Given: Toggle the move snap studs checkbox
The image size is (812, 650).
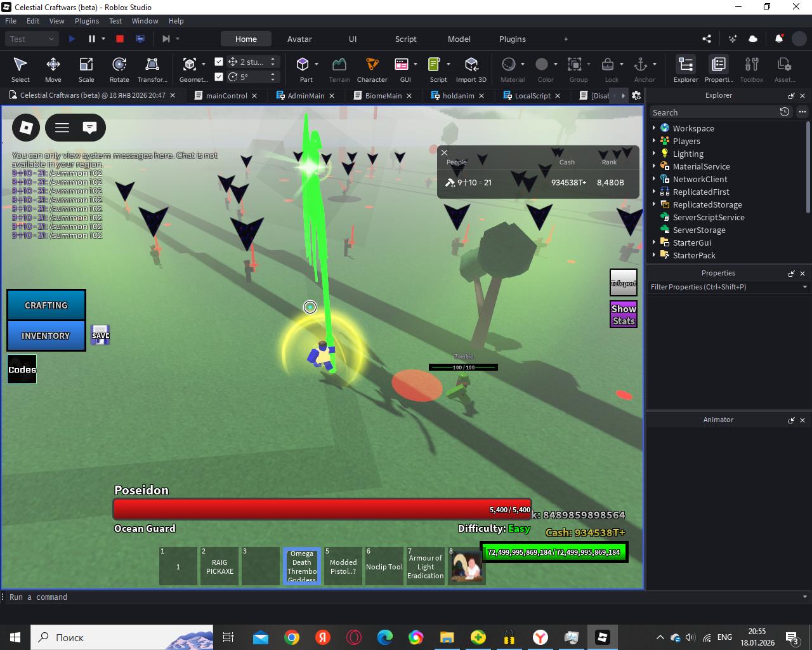Looking at the screenshot, I should [219, 62].
